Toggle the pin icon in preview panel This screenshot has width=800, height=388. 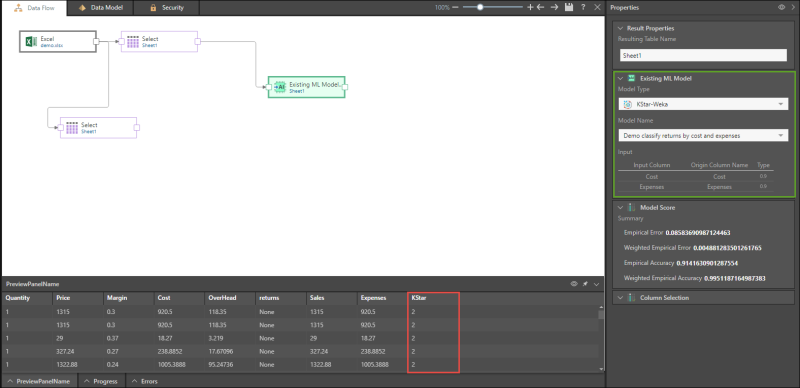[x=585, y=284]
